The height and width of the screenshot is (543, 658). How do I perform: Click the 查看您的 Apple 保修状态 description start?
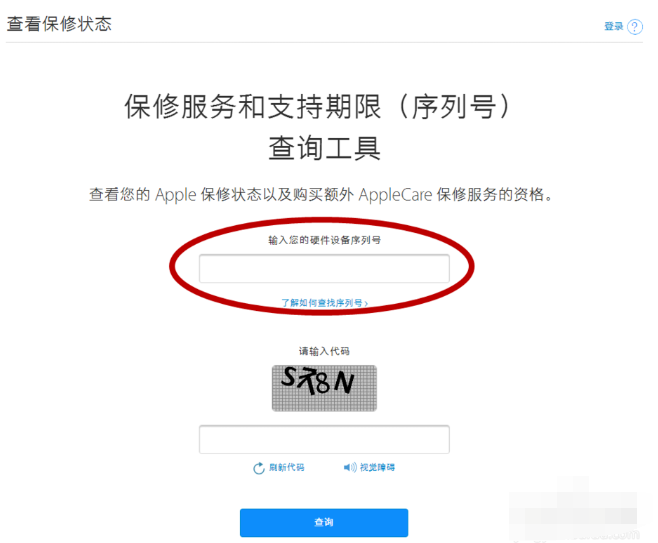175,195
